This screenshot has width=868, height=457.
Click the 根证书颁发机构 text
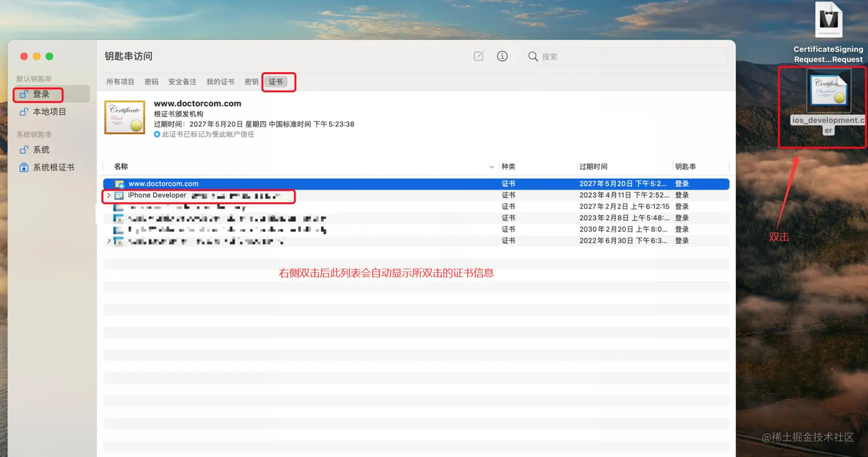(x=179, y=114)
